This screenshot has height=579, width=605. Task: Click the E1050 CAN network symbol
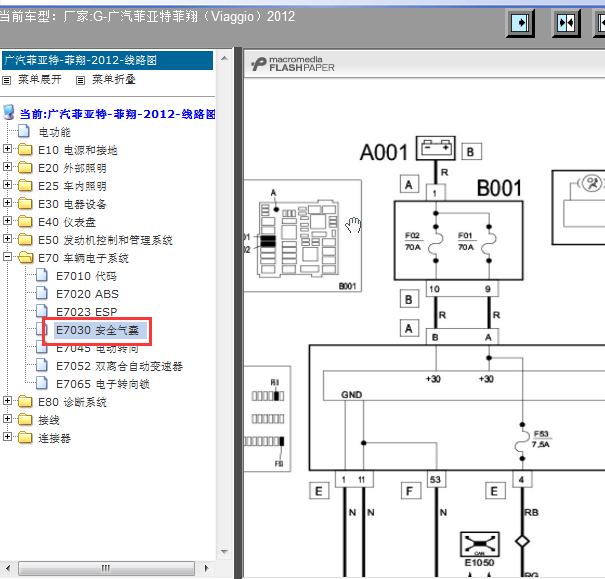pos(480,544)
